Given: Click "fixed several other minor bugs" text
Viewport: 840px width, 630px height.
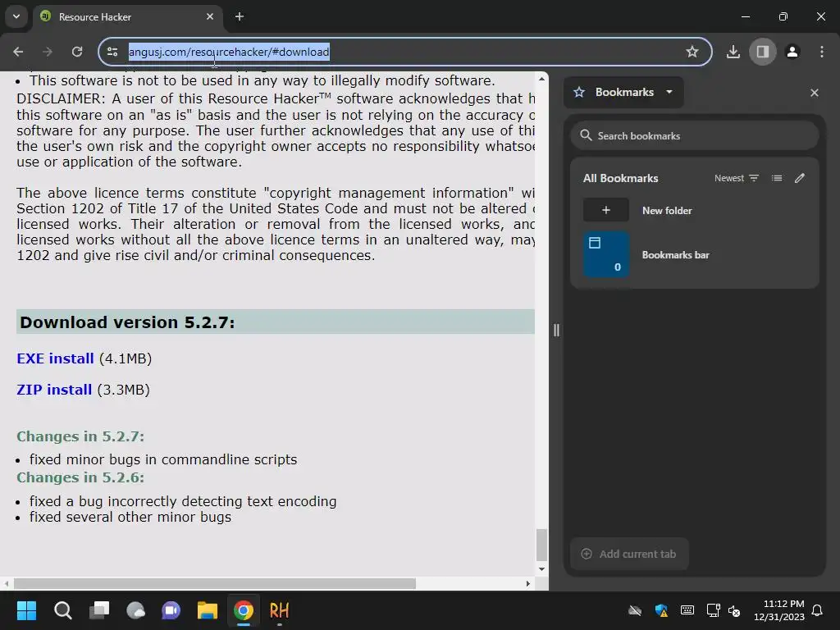Looking at the screenshot, I should tap(130, 517).
